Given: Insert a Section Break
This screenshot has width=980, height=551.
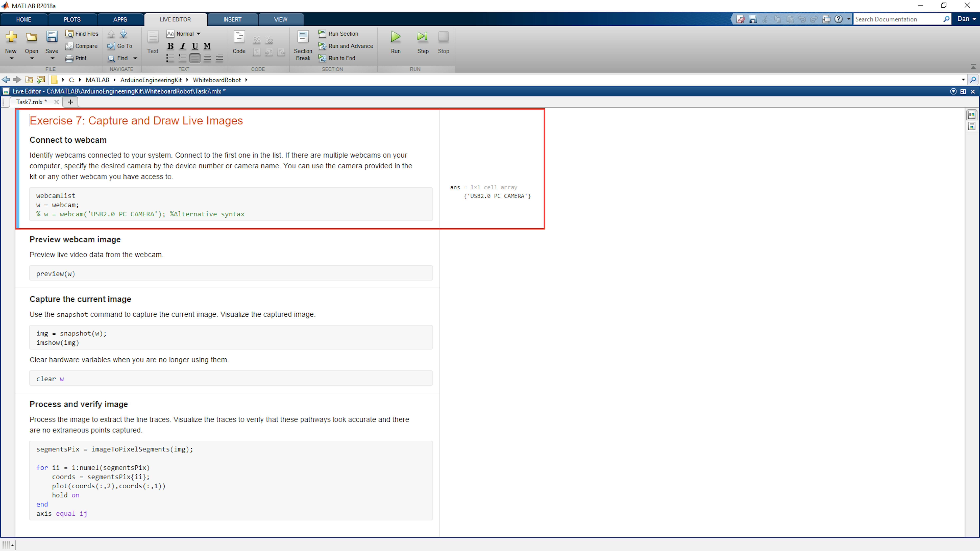Looking at the screenshot, I should click(x=303, y=46).
